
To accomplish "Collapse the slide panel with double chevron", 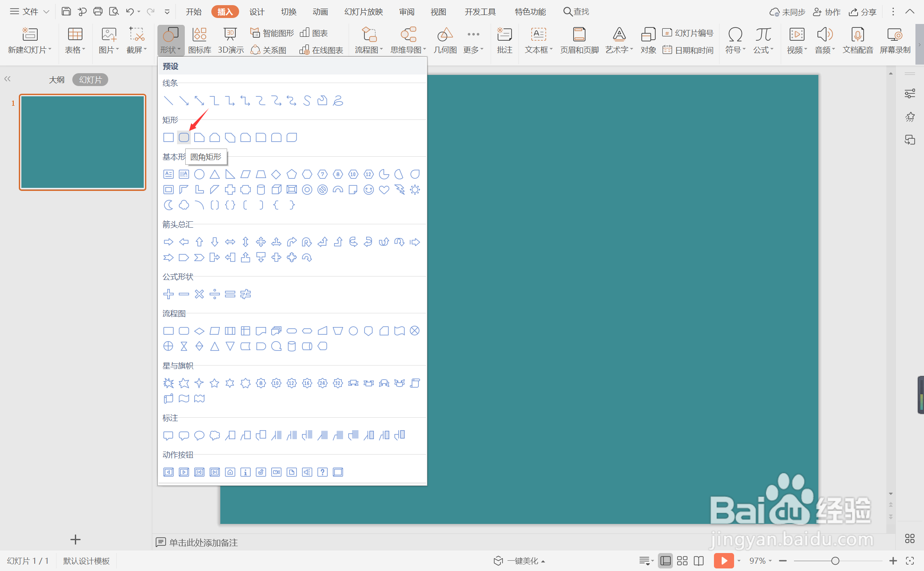I will pyautogui.click(x=7, y=79).
